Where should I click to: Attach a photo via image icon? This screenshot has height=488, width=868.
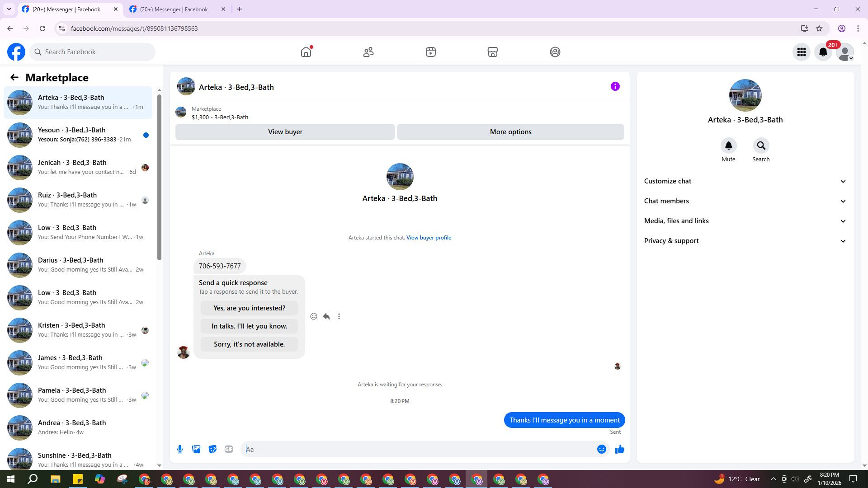(x=196, y=449)
